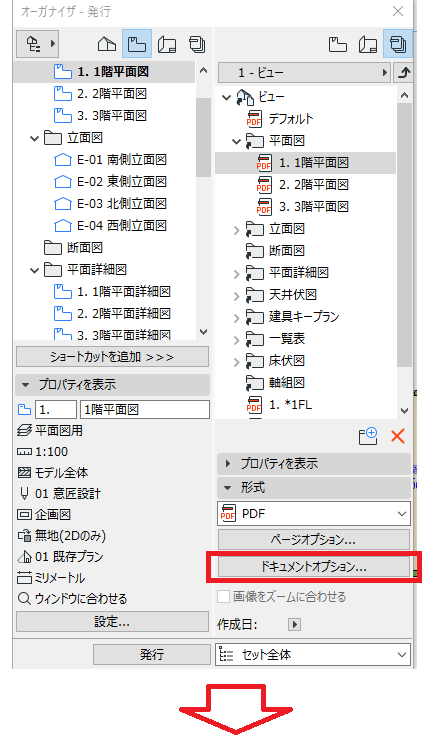Open the PDF format dropdown

click(314, 514)
